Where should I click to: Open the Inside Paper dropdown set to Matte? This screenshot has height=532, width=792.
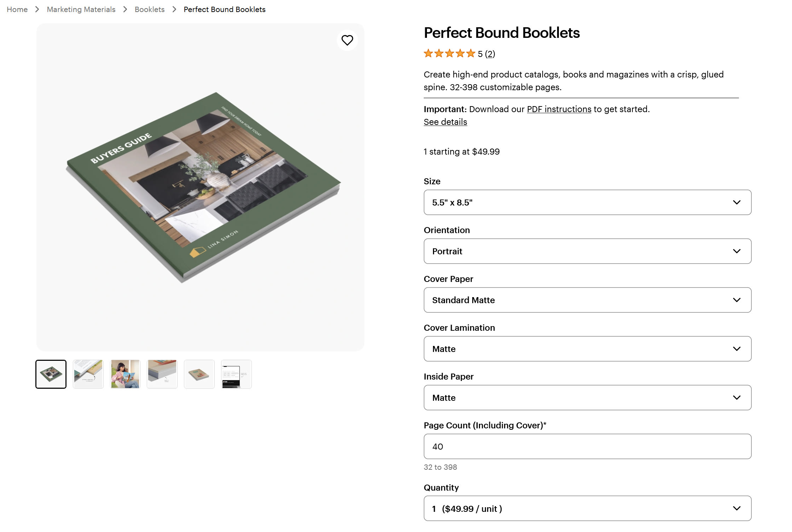pyautogui.click(x=587, y=398)
